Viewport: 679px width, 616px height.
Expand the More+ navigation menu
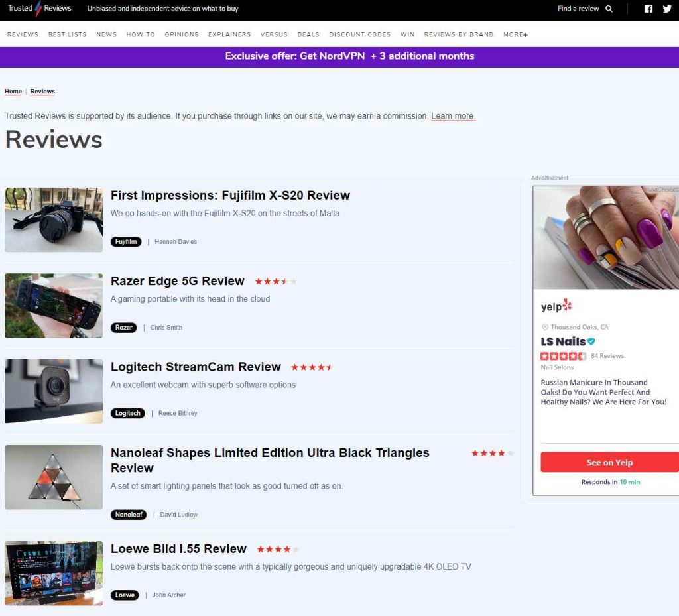pos(515,34)
